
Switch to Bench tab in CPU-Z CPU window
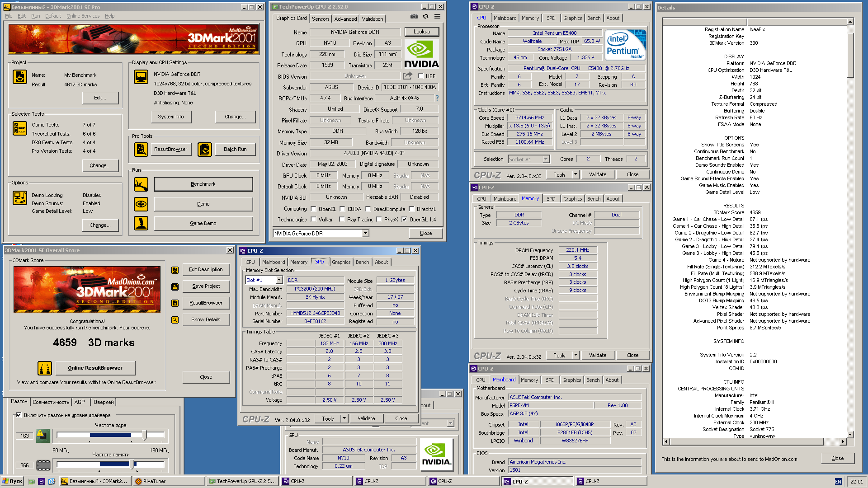coord(594,18)
